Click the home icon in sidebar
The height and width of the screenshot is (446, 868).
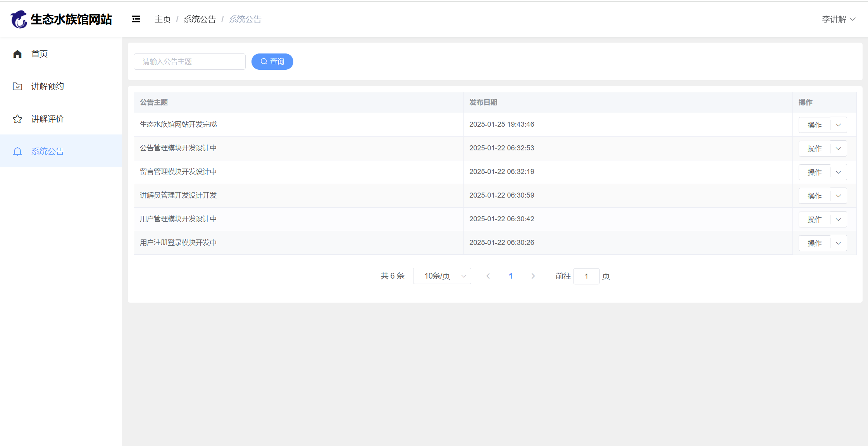coord(17,54)
